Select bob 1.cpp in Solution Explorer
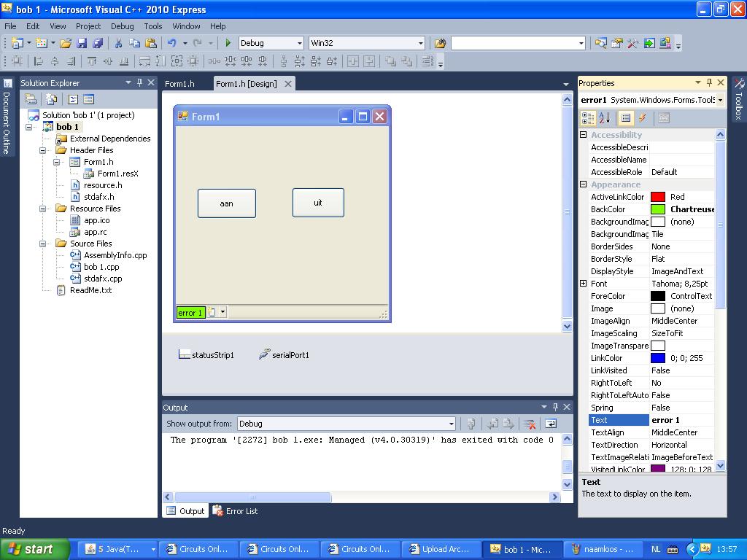This screenshot has width=747, height=560. point(101,267)
